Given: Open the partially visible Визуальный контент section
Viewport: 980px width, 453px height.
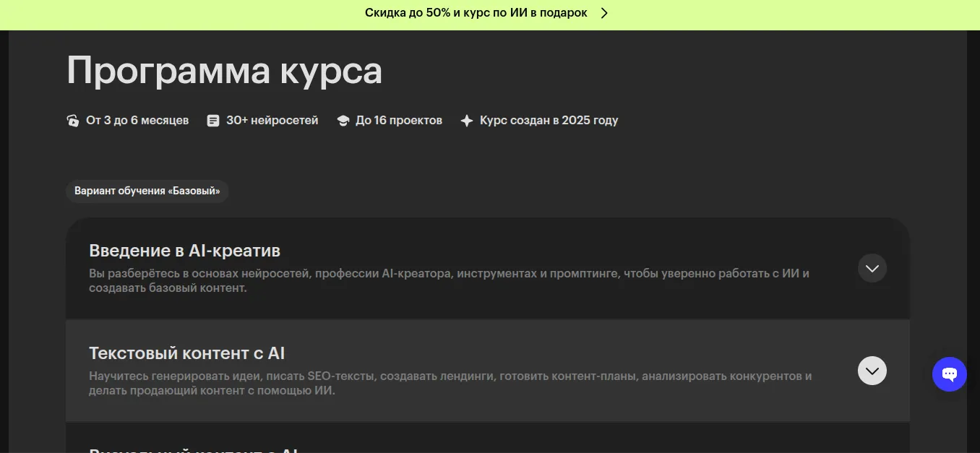Looking at the screenshot, I should [x=488, y=439].
